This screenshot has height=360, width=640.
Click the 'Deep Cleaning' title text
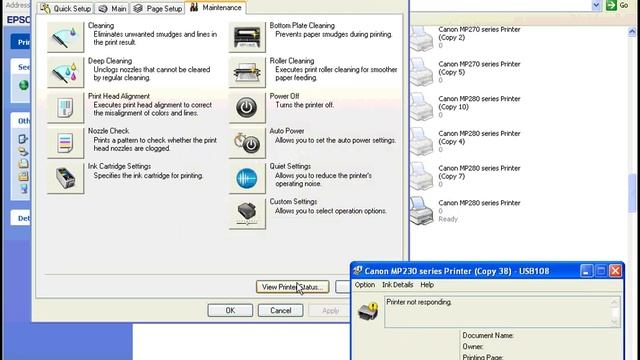click(x=110, y=61)
